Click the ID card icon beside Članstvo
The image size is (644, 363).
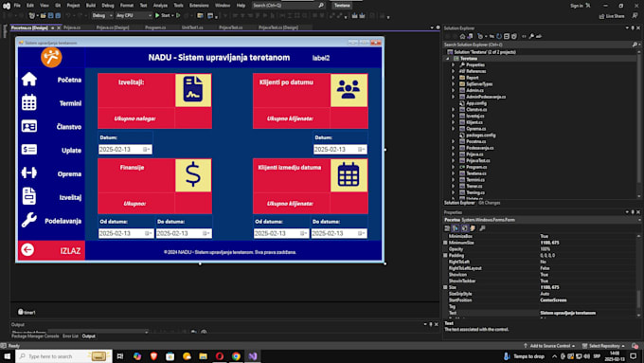pos(29,126)
